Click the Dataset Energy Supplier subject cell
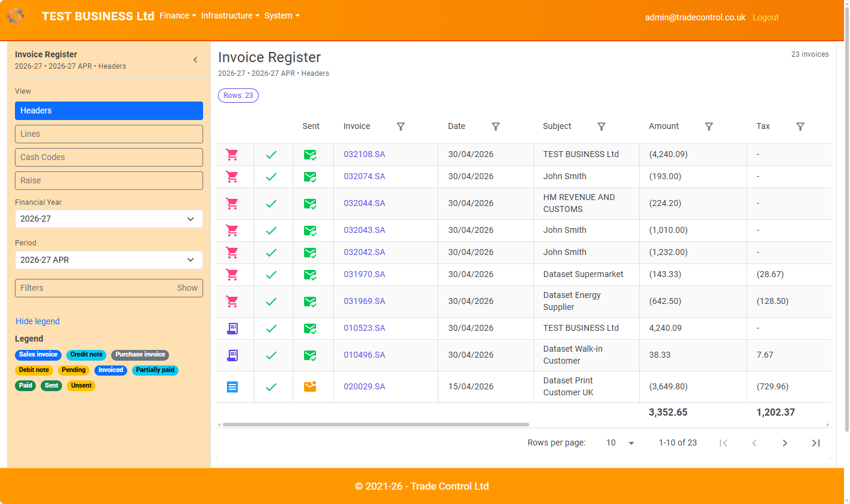 tap(587, 301)
